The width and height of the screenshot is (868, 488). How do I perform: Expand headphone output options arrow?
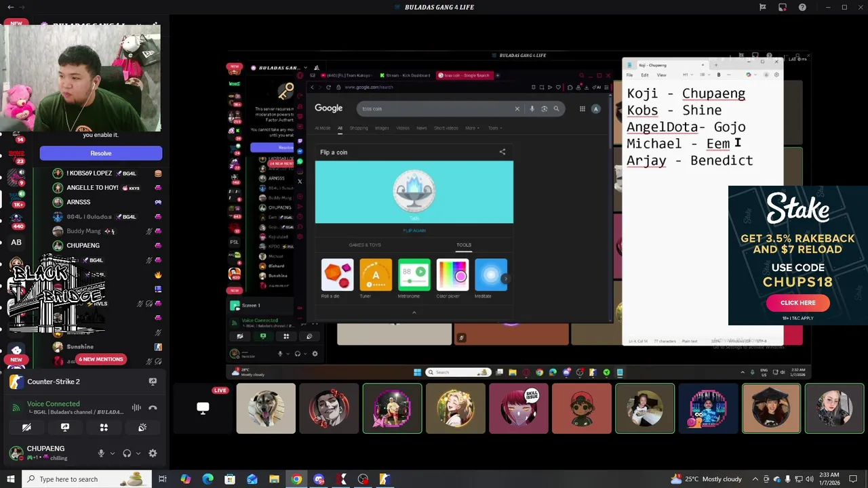click(138, 453)
